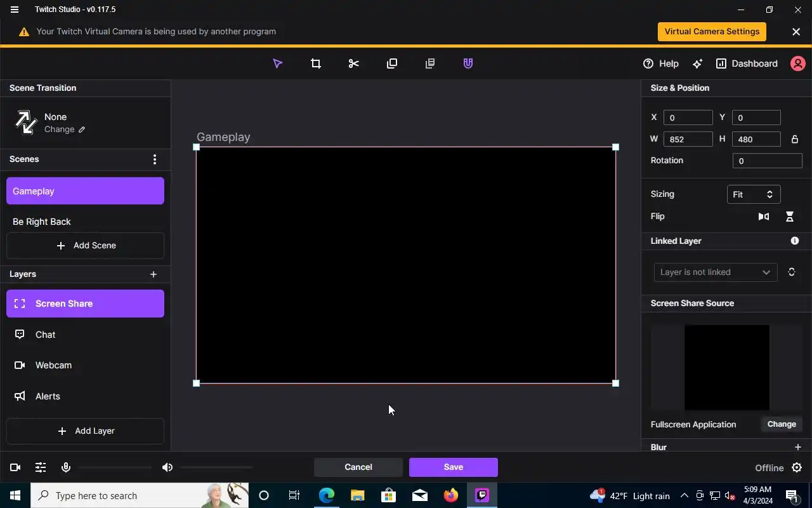Click Add Scene
Screen dimensions: 812x508
[x=85, y=246]
